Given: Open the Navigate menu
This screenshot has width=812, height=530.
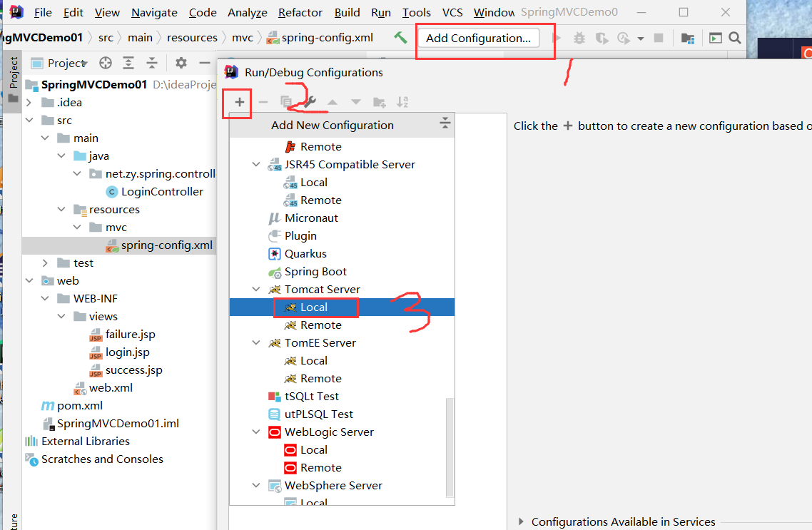Looking at the screenshot, I should coord(154,12).
